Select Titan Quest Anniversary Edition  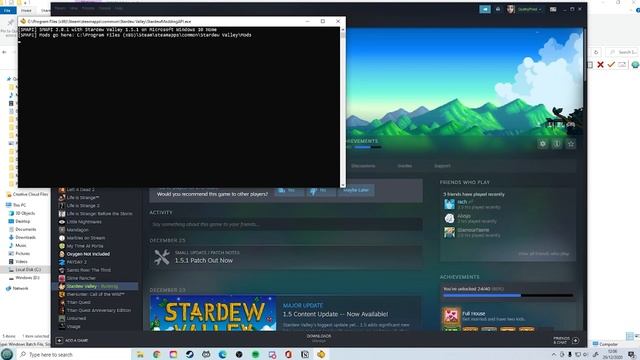tap(98, 310)
